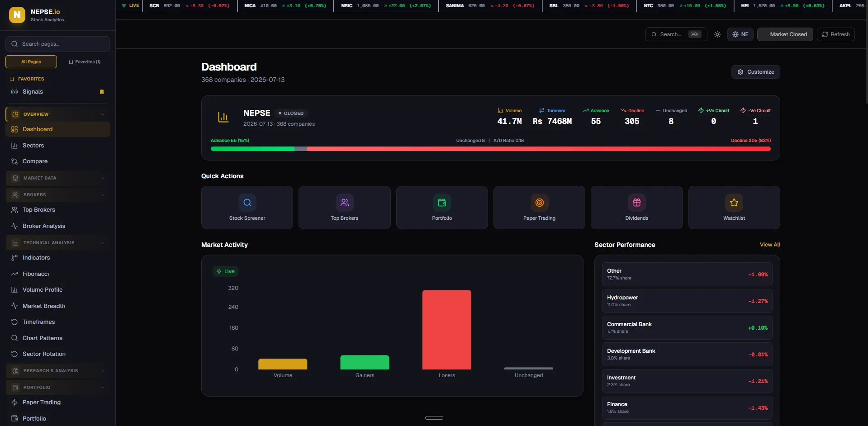Open the Top Brokers quick action card
This screenshot has width=868, height=426.
(344, 208)
